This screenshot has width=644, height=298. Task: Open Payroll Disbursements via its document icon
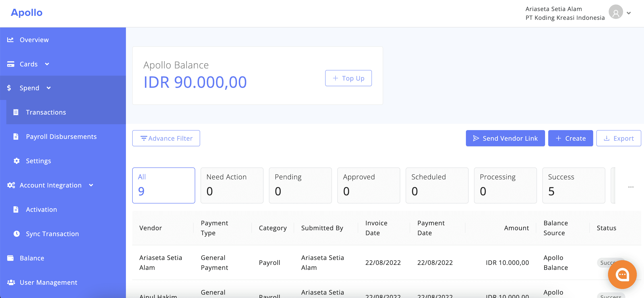click(16, 136)
